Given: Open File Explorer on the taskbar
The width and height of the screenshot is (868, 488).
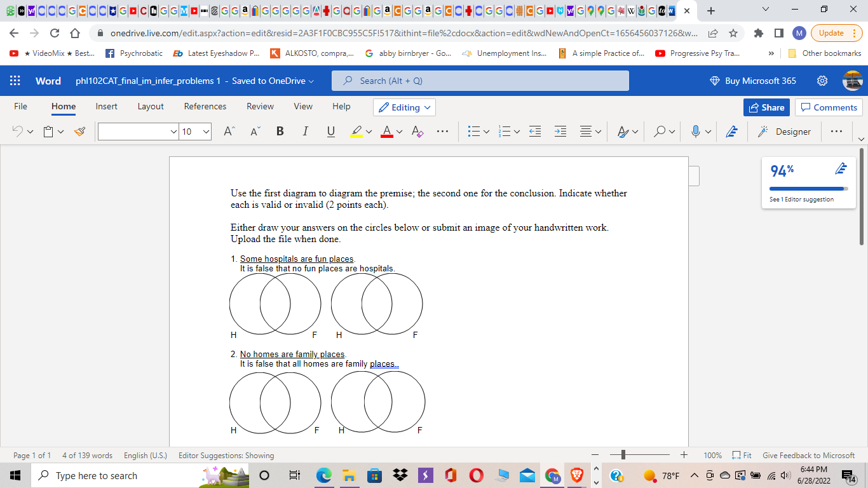Looking at the screenshot, I should tap(349, 475).
